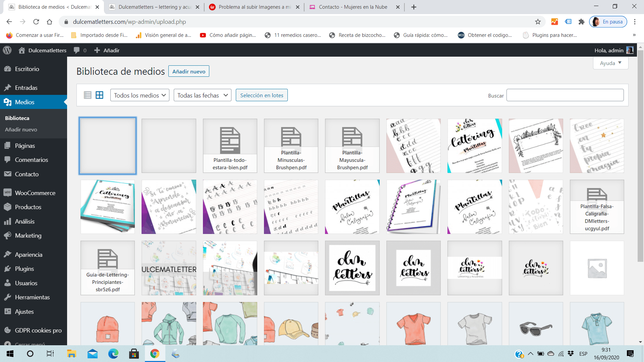Click Biblioteca submenu link
Screen dimensions: 644x362
(x=17, y=118)
